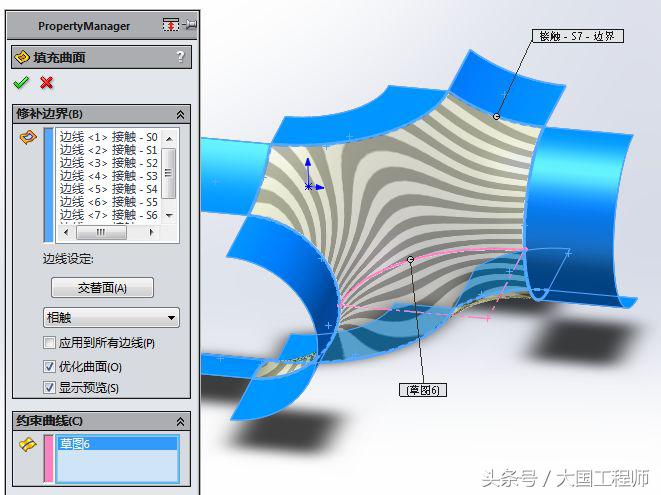661x495 pixels.
Task: Click the green checkmark to accept fill surface
Action: 21,83
